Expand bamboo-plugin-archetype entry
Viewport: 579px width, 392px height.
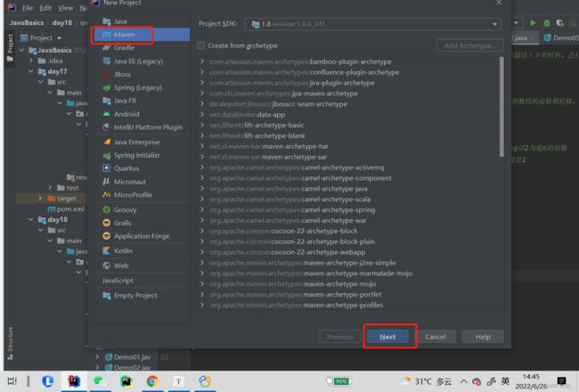(202, 61)
